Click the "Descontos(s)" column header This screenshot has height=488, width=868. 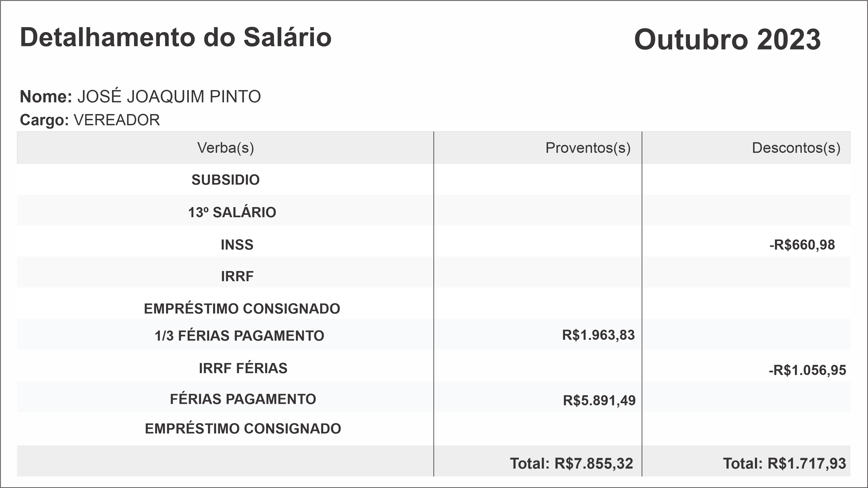tap(796, 148)
